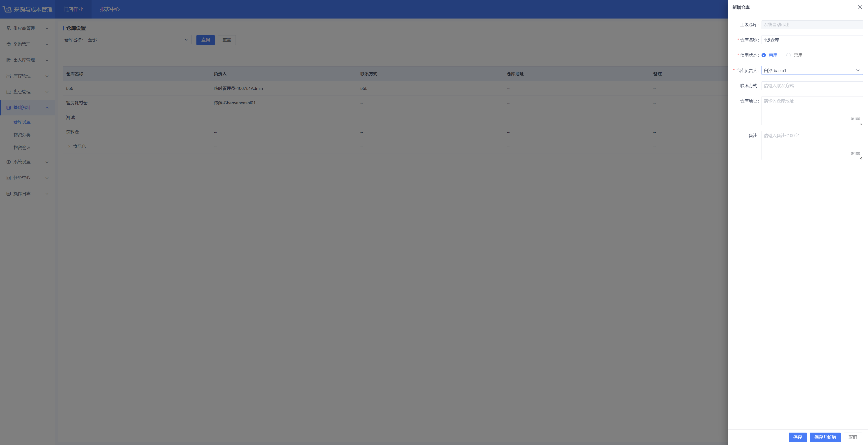Select the 启用 radio button
The width and height of the screenshot is (868, 445).
click(764, 55)
